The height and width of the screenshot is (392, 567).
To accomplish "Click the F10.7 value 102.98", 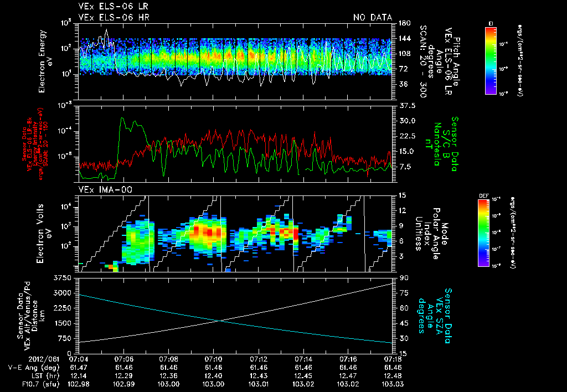I will [x=79, y=384].
